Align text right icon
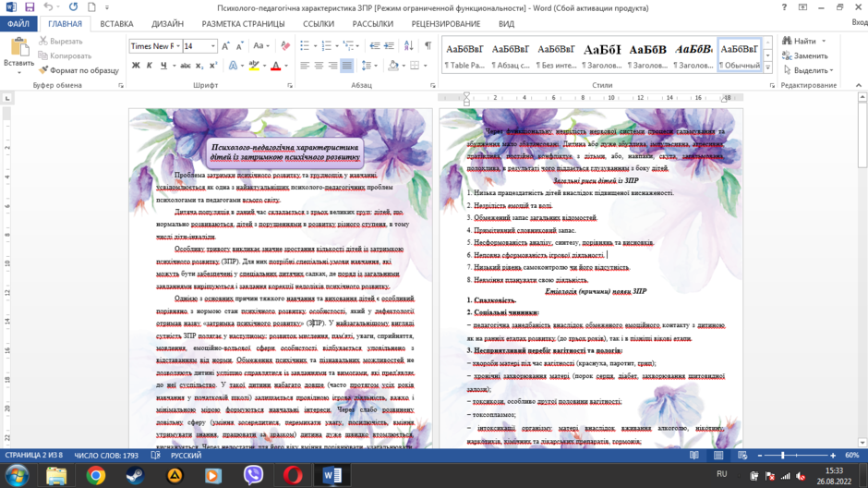 [332, 66]
